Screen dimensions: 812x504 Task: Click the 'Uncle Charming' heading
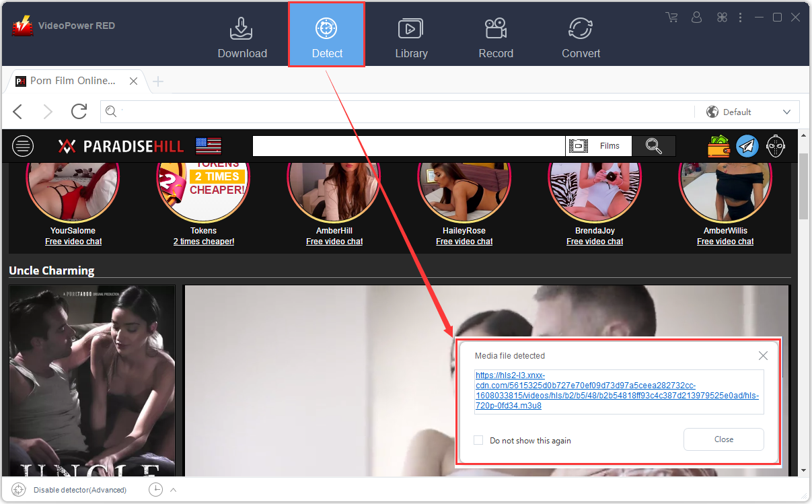(52, 271)
